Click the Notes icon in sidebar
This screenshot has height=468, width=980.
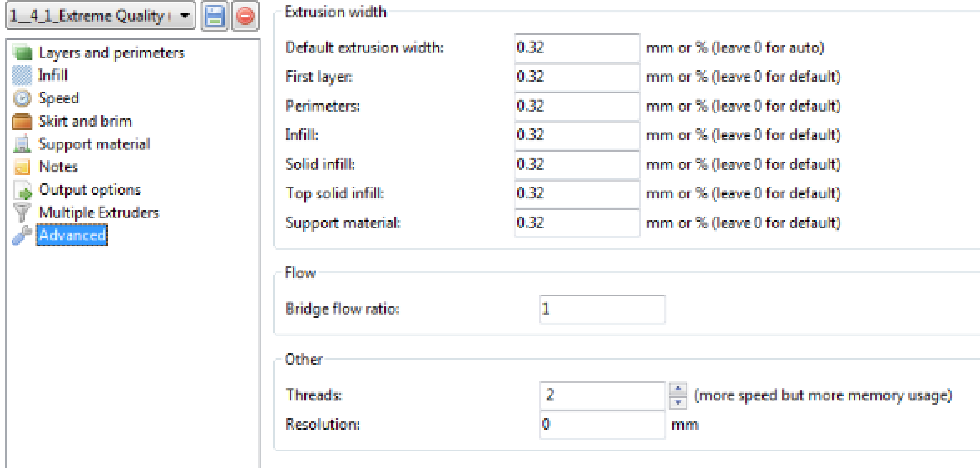pyautogui.click(x=22, y=167)
